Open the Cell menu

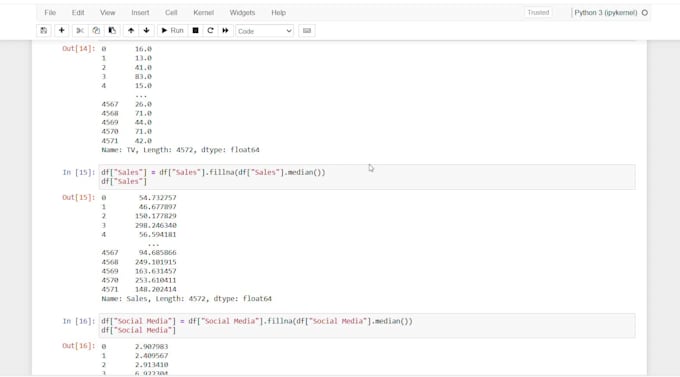point(171,13)
